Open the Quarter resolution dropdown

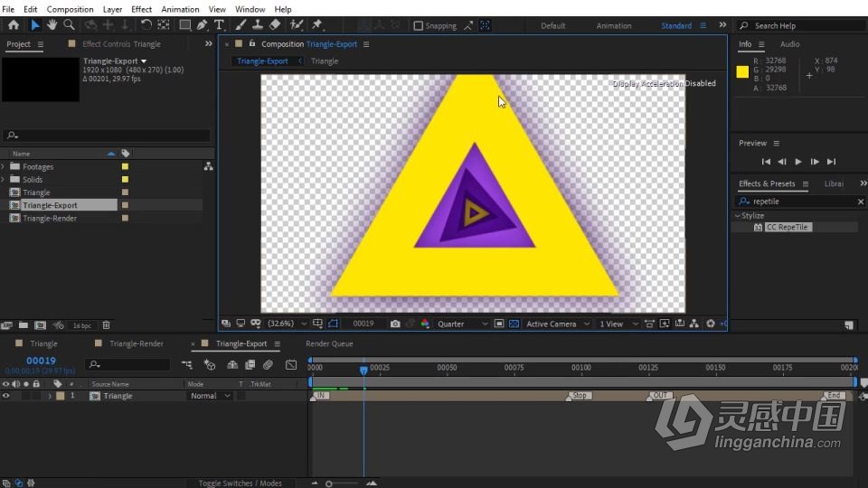pyautogui.click(x=462, y=324)
